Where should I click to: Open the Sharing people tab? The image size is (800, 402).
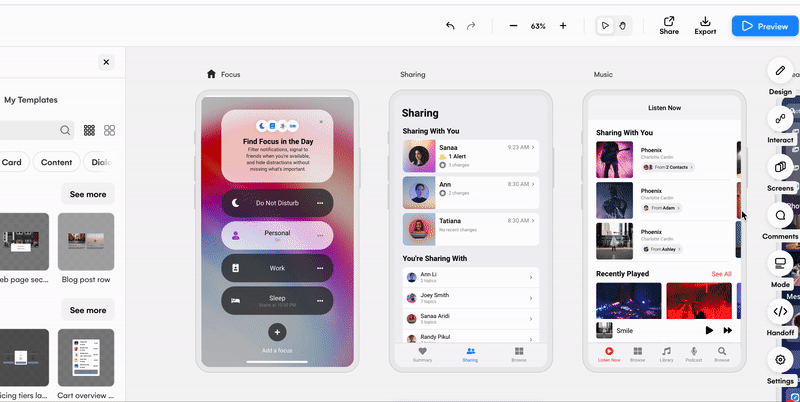(x=470, y=354)
